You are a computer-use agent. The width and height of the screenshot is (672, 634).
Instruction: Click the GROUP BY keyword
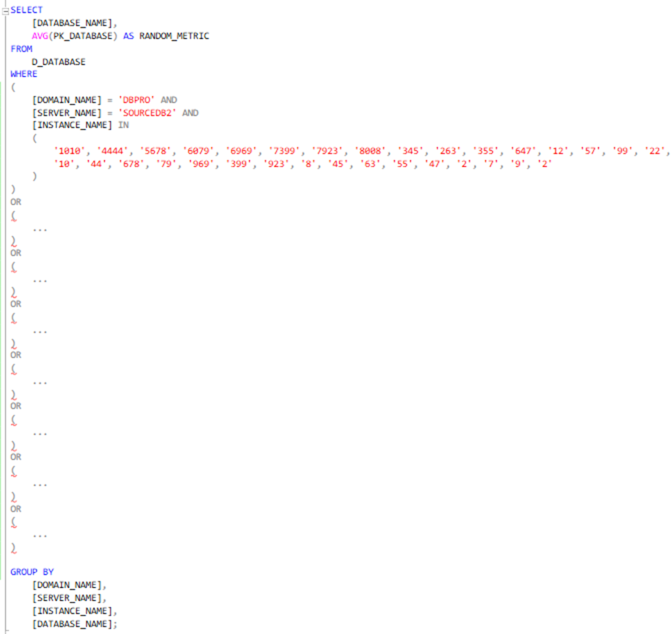tap(32, 572)
